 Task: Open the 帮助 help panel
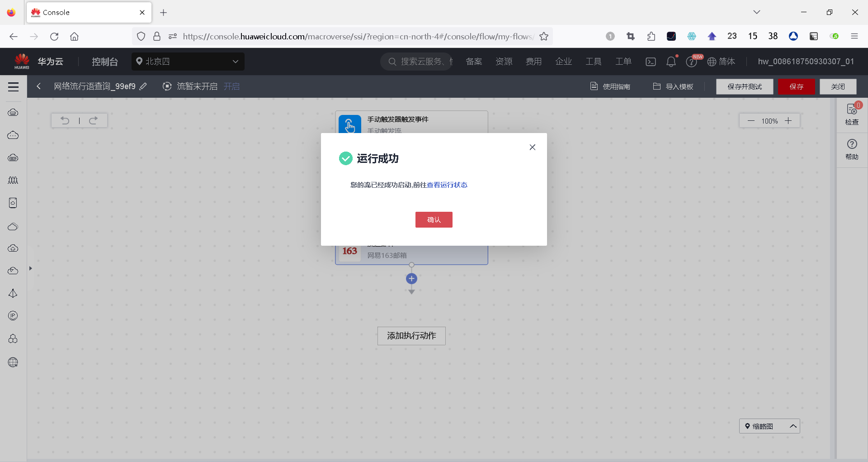852,150
